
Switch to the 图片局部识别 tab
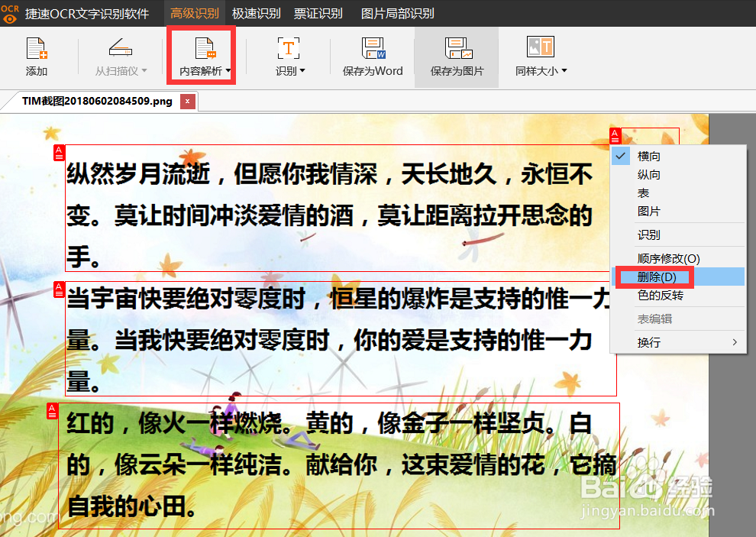pyautogui.click(x=398, y=14)
